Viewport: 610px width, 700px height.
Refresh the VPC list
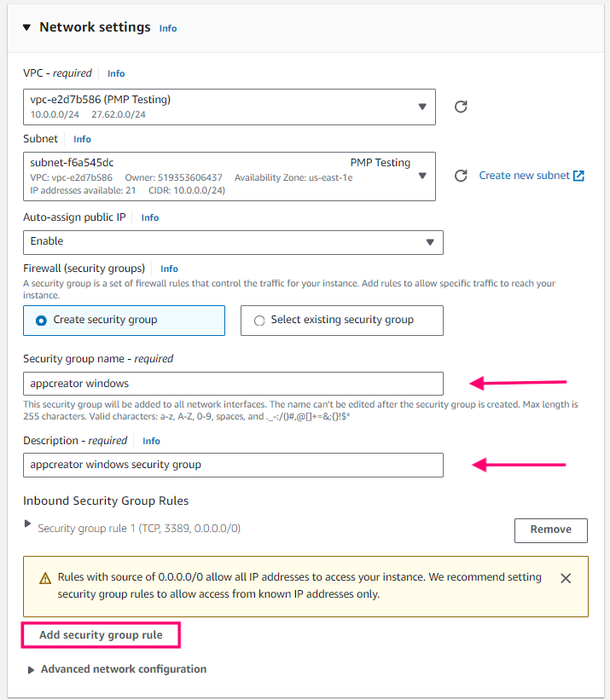click(x=461, y=107)
